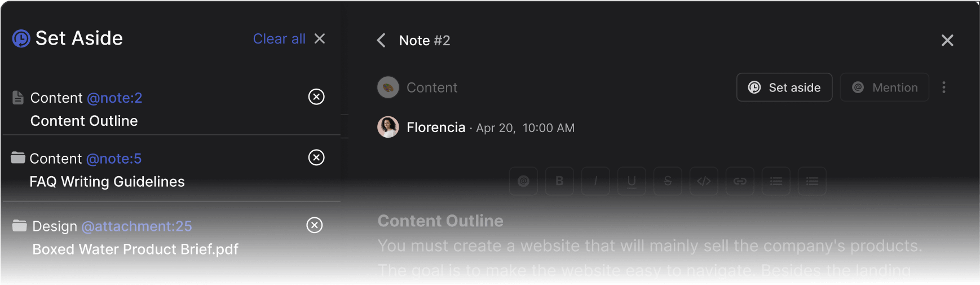Insert a mention using the @ formatting icon
Screen dimensions: 980x285
click(523, 181)
